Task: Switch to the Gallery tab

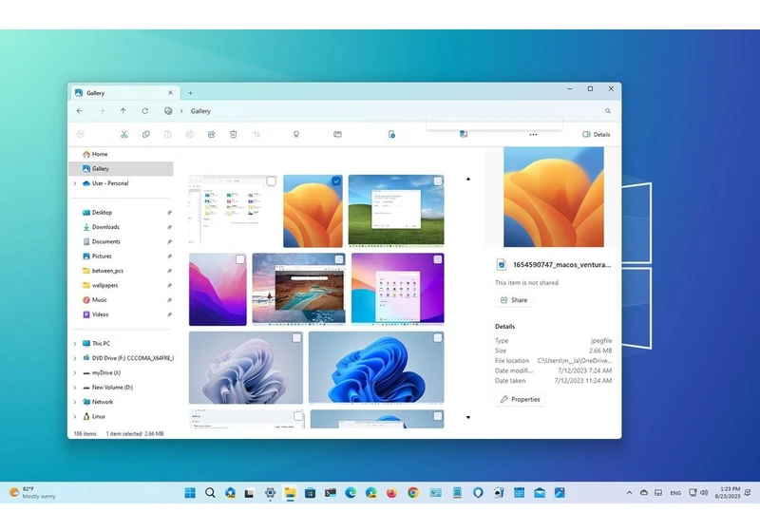Action: click(125, 93)
